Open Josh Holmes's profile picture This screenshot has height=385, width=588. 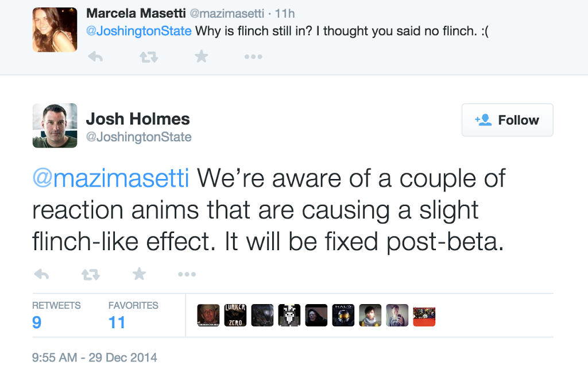(x=55, y=126)
